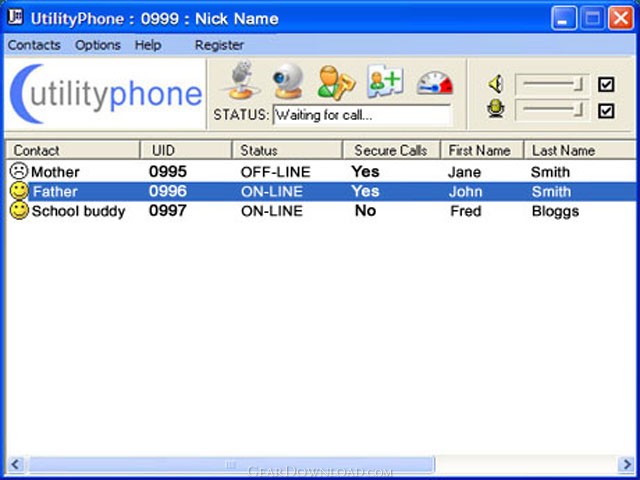Click first name Fred
640x480 pixels.
466,211
